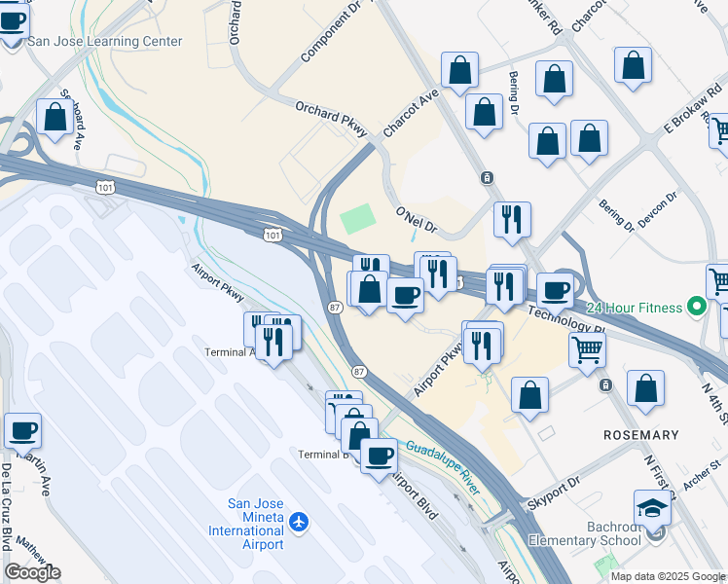Open shopping bag marker beside Route 87 shield
Image resolution: width=728 pixels, height=584 pixels.
click(x=369, y=291)
